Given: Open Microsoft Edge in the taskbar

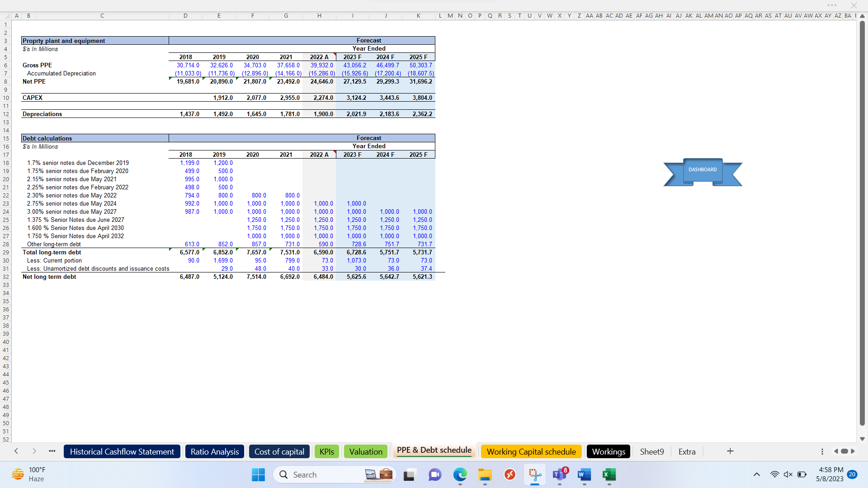Looking at the screenshot, I should coord(460,474).
